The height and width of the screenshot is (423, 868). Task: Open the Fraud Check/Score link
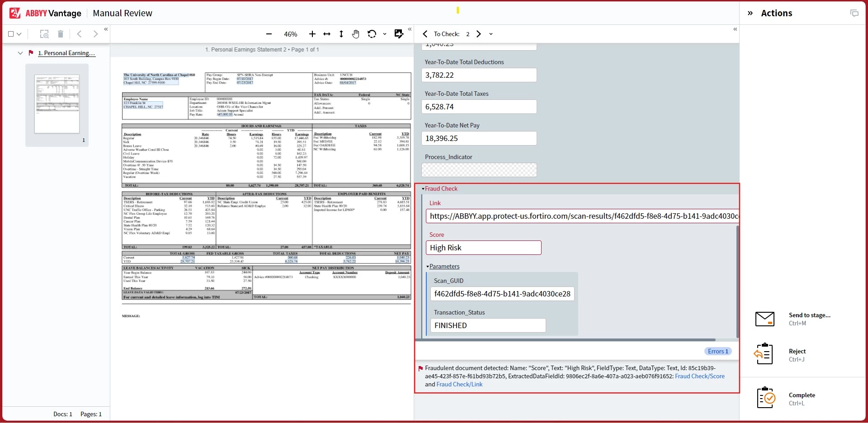pos(700,376)
